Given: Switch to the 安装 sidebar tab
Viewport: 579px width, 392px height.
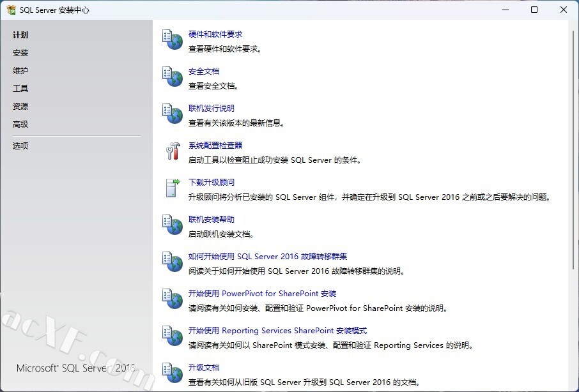Looking at the screenshot, I should click(x=20, y=53).
